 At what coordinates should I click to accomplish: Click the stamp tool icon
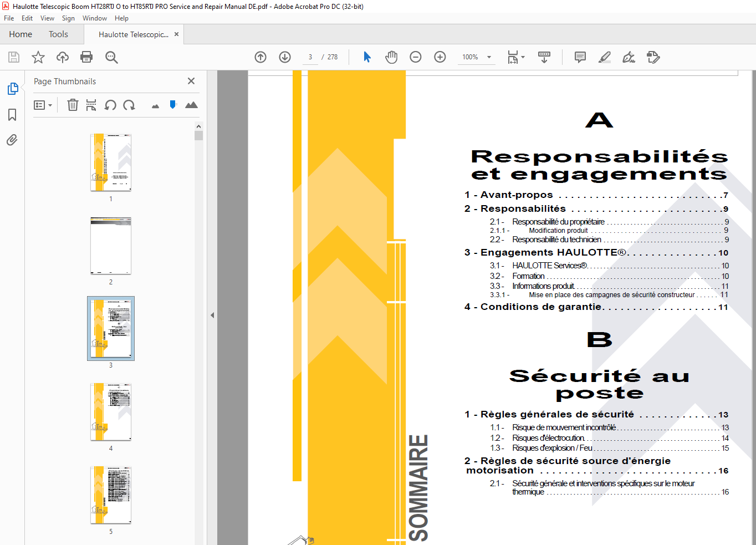(x=653, y=57)
